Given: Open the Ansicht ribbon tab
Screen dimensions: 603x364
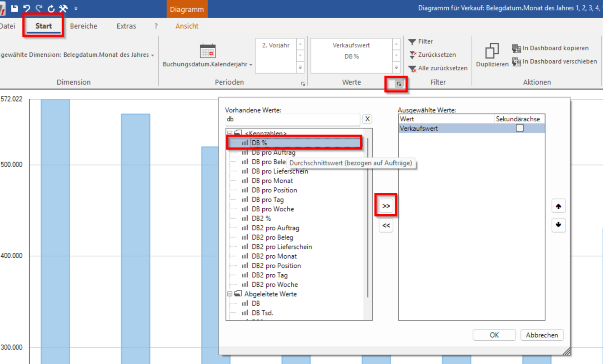Looking at the screenshot, I should (x=187, y=26).
